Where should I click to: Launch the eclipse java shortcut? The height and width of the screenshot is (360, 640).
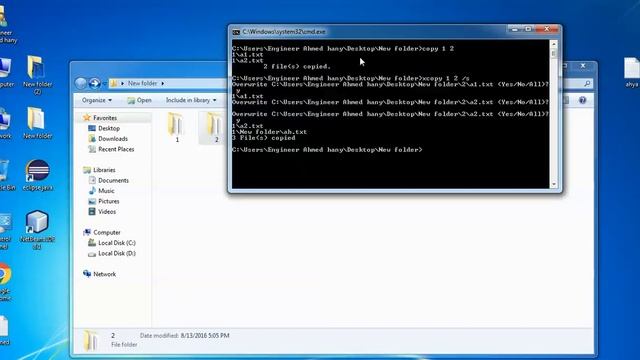(38, 175)
